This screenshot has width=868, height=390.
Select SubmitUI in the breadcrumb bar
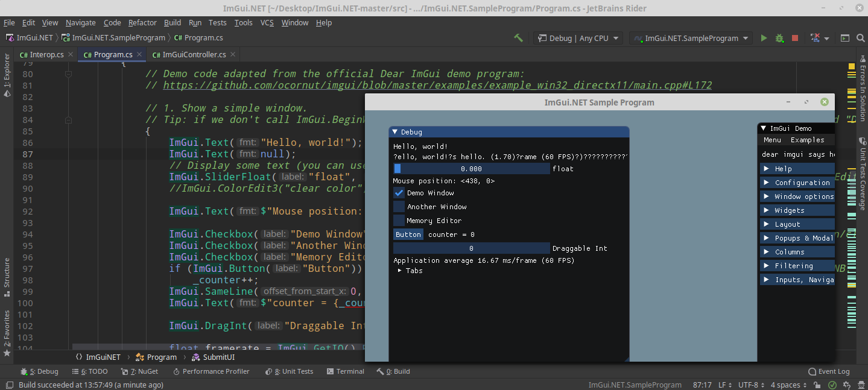point(218,357)
